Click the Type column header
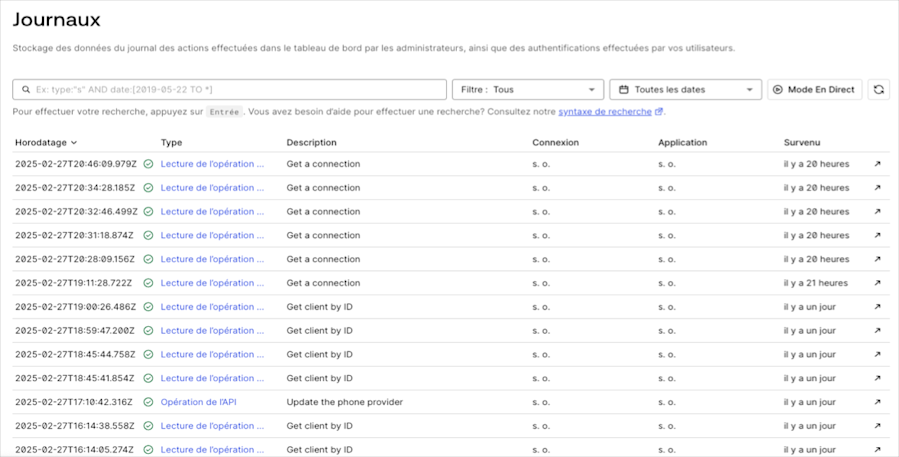The image size is (899, 457). tap(171, 142)
